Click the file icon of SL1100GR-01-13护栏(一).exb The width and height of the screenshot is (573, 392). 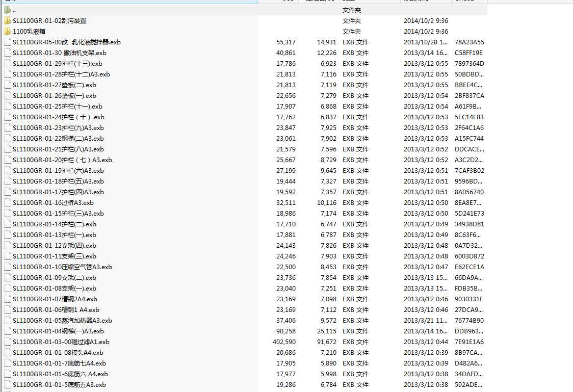click(8, 235)
